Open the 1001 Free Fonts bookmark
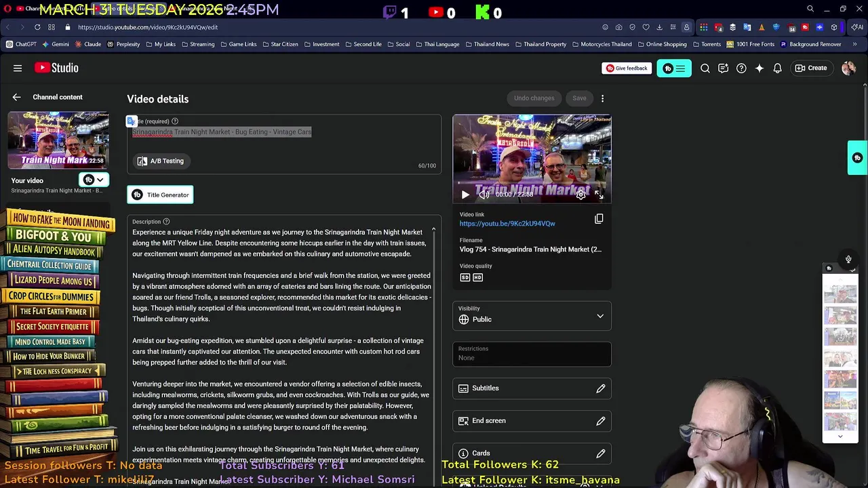Screen dimensions: 868x488 [x=751, y=44]
